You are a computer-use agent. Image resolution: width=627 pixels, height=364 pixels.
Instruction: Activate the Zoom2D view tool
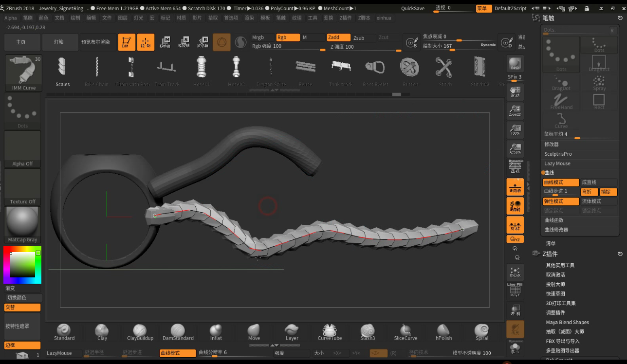515,111
